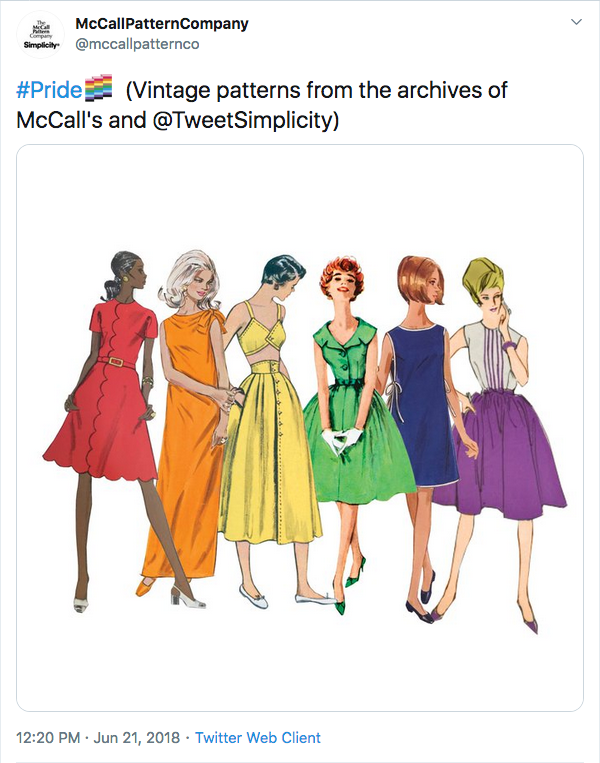This screenshot has width=600, height=763.
Task: Open the 12:20 PM timestamp
Action: click(x=49, y=738)
